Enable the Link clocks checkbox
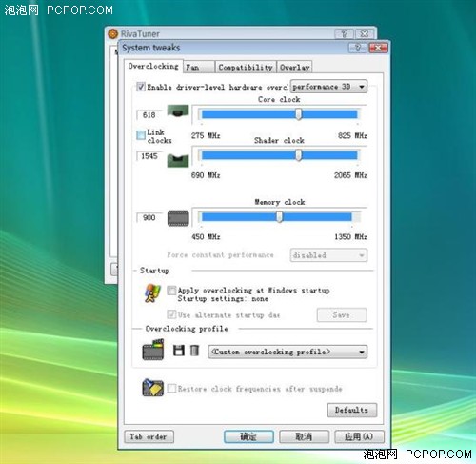The image size is (476, 464). [x=141, y=135]
